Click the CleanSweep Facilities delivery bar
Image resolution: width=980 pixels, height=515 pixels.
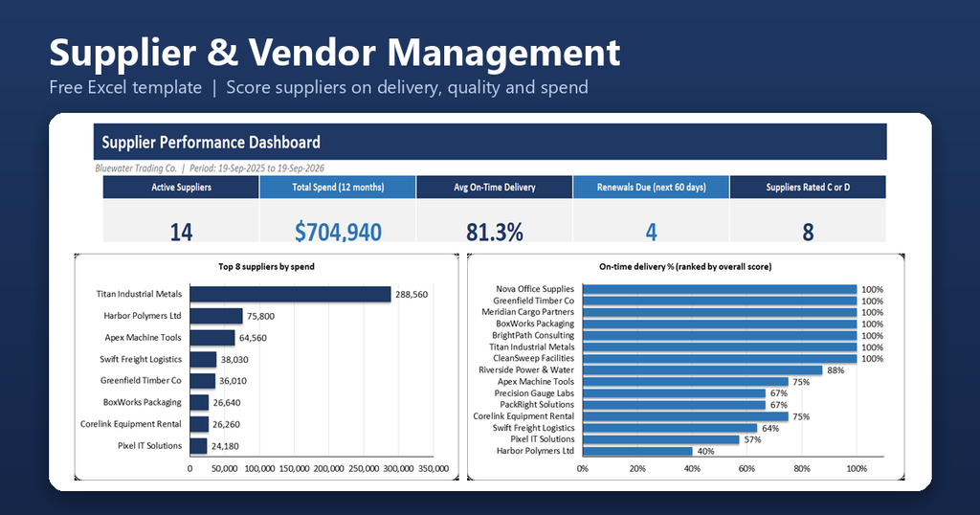point(720,359)
